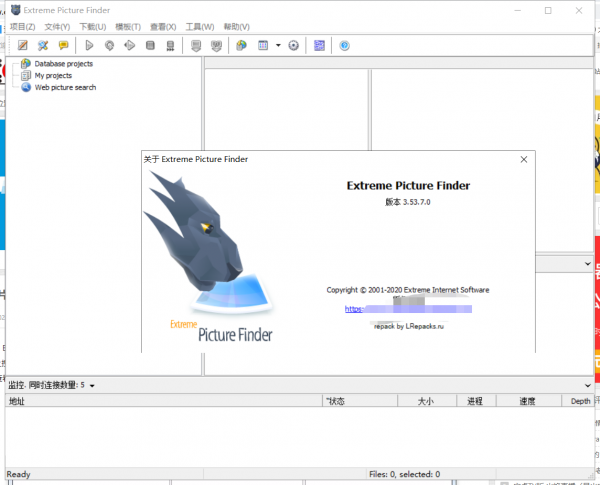Open the https link in About dialog
The image size is (600, 485).
[408, 309]
